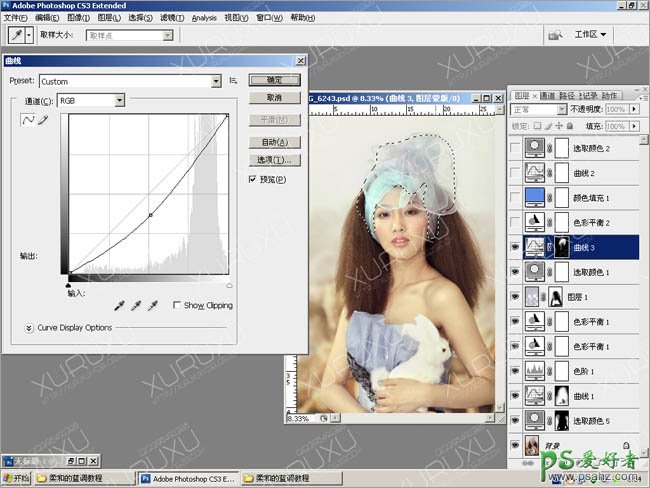Viewport: 650px width, 488px height.
Task: Open the 滤镜(T) menu
Action: [171, 17]
